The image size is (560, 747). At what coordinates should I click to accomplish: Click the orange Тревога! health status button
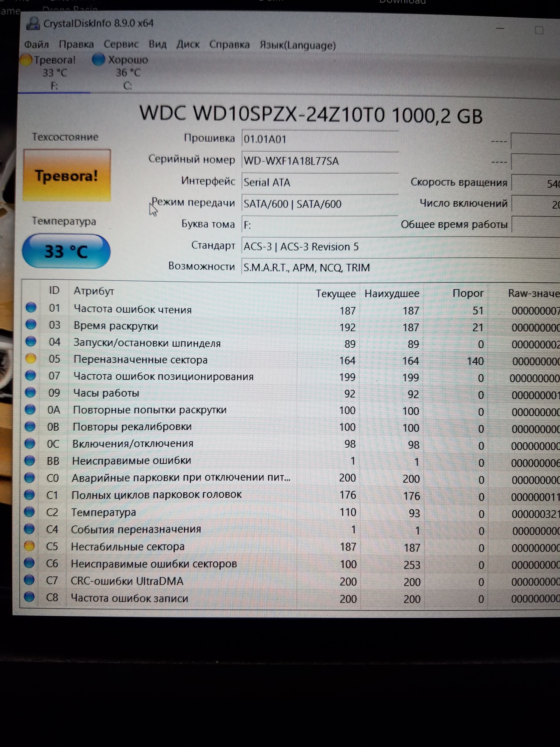tap(67, 176)
